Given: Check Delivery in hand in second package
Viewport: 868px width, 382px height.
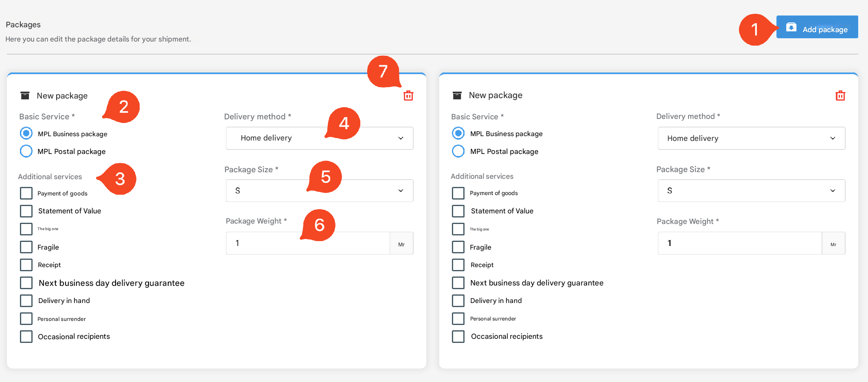Looking at the screenshot, I should (x=458, y=301).
